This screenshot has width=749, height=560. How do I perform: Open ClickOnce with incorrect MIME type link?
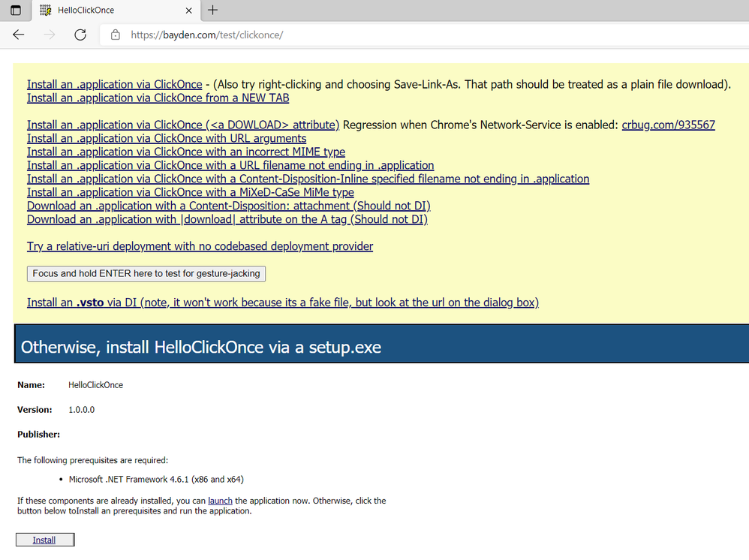[x=186, y=152]
